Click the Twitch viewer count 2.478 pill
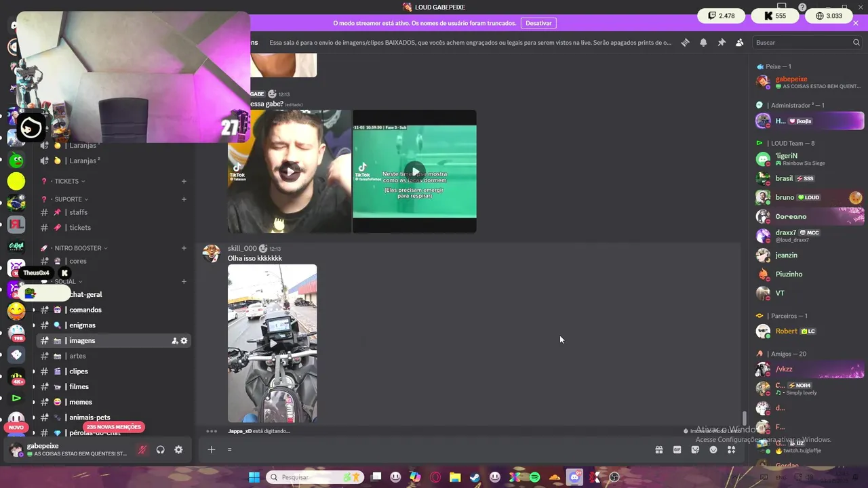 click(x=722, y=16)
